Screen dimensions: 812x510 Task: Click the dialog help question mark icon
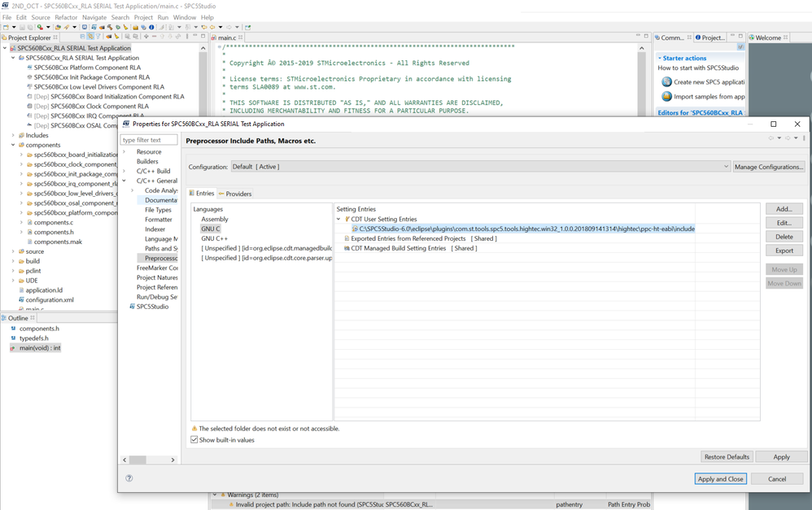tap(129, 478)
